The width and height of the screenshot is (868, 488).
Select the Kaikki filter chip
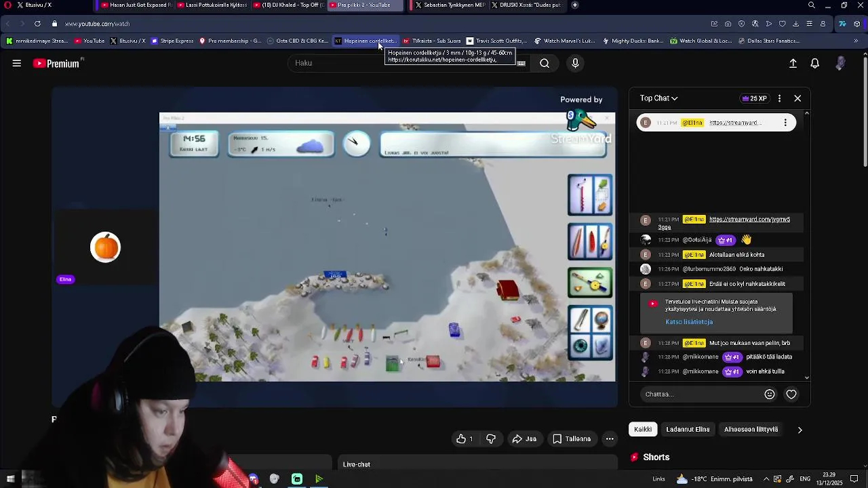(x=643, y=429)
